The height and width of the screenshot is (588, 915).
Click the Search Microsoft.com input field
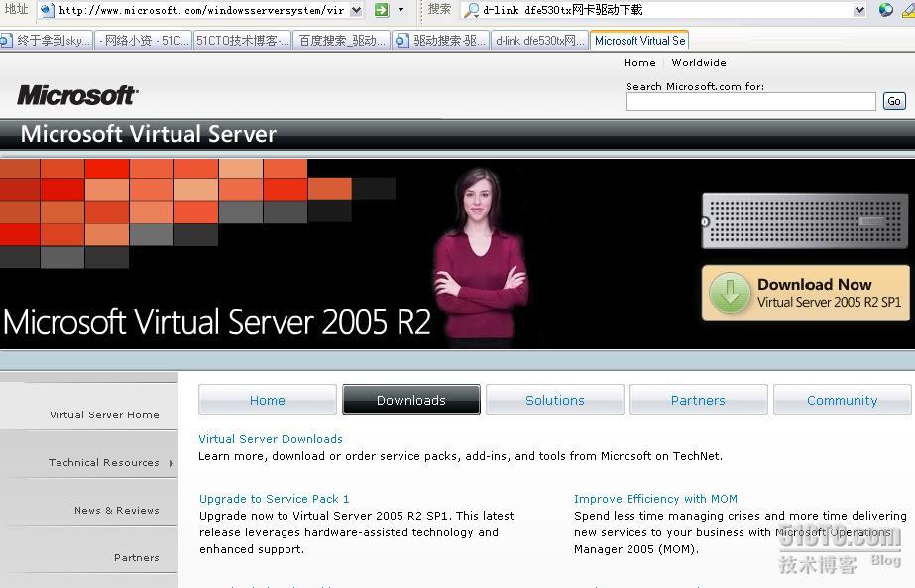750,101
